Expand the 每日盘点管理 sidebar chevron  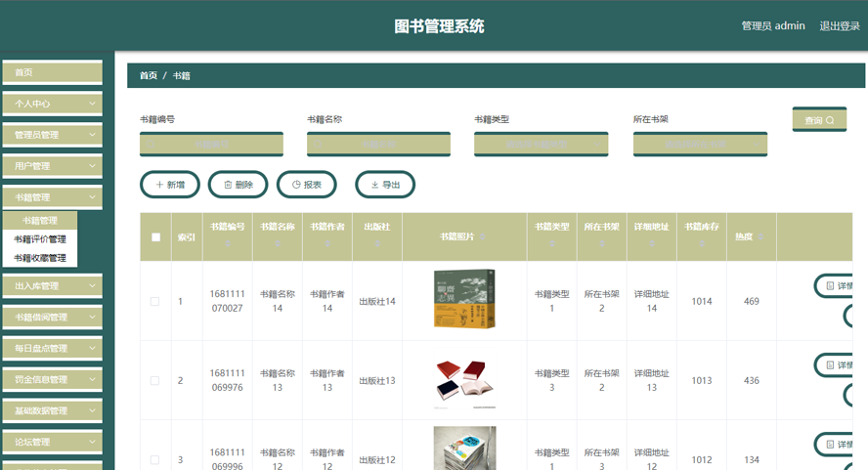point(92,348)
